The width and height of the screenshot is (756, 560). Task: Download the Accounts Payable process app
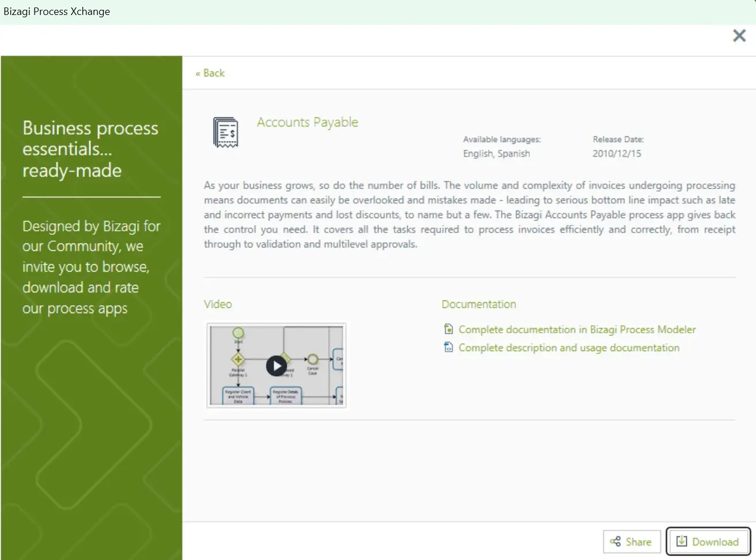[708, 542]
